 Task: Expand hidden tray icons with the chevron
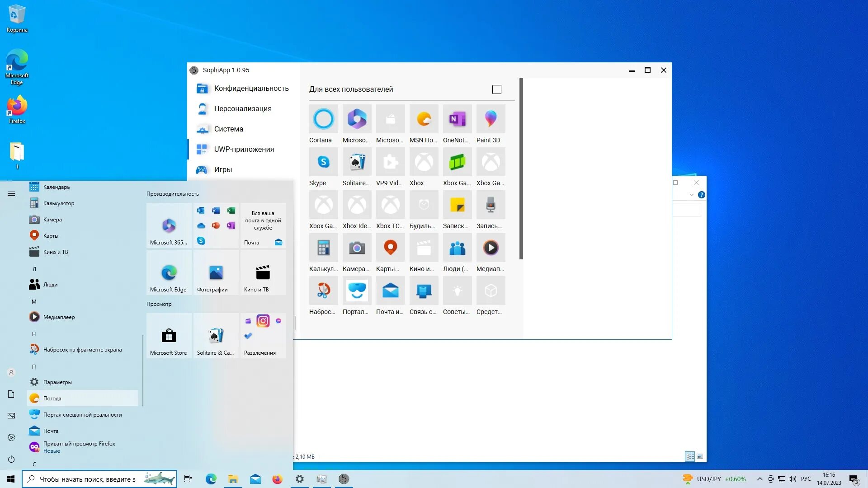click(759, 479)
